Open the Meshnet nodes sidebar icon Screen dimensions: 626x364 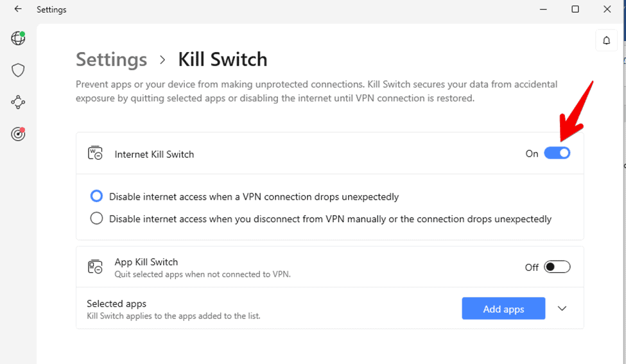(18, 102)
